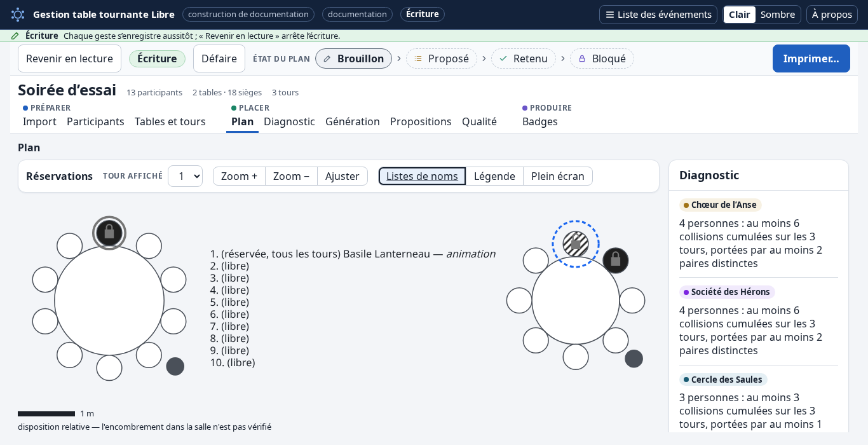The width and height of the screenshot is (868, 445).
Task: Click the Imprimer button
Action: 811,58
